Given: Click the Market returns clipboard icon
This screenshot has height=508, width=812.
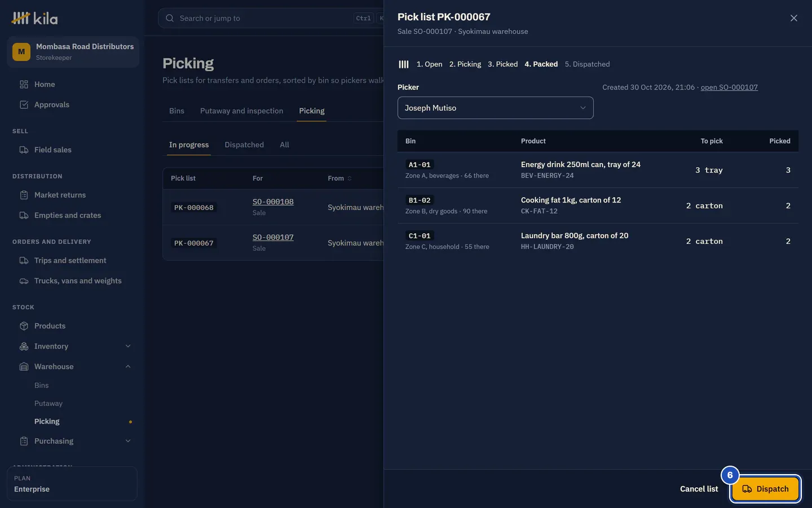Looking at the screenshot, I should [24, 195].
